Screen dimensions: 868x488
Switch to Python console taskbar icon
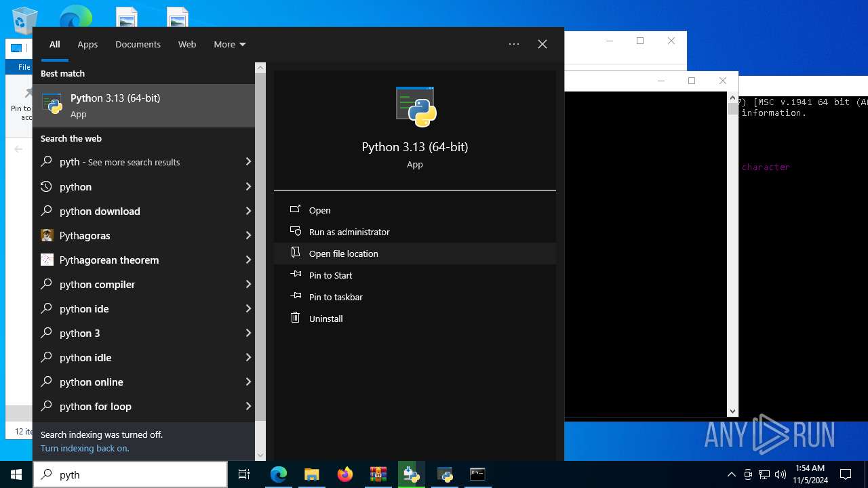tap(445, 474)
